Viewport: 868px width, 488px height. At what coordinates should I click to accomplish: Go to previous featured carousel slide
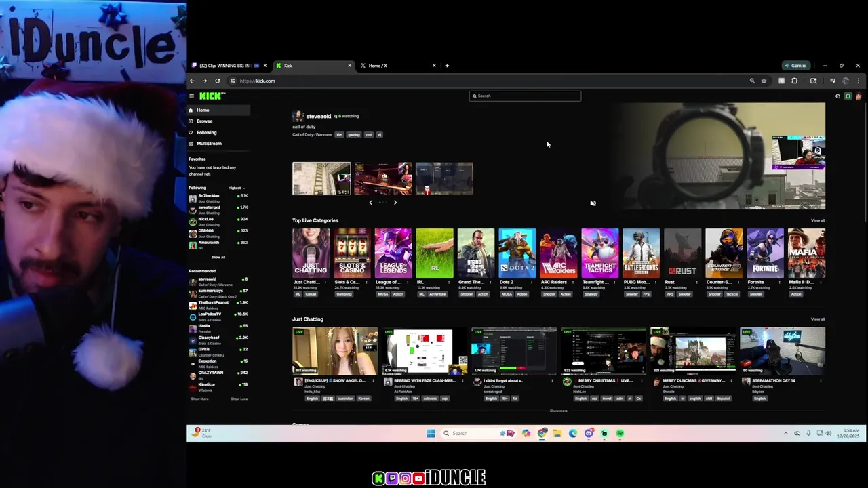pos(370,203)
